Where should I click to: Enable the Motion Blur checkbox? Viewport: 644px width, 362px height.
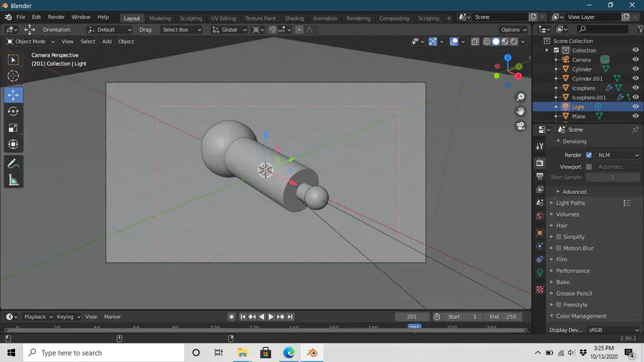click(x=559, y=248)
